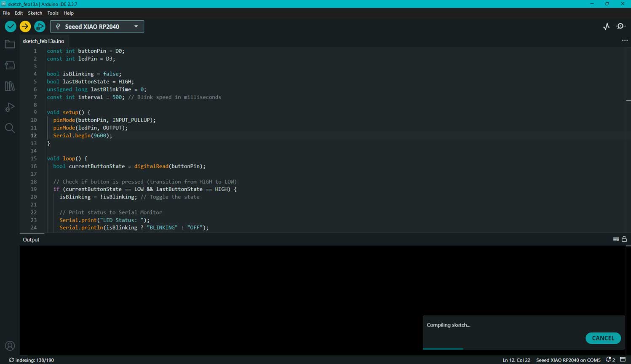This screenshot has width=631, height=364.
Task: Click the 'Compiling sketch...' notification text
Action: click(x=448, y=325)
